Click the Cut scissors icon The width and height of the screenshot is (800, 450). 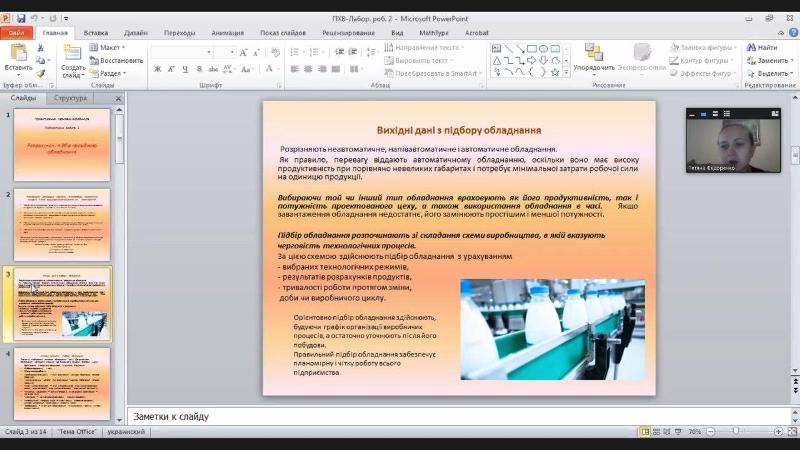coord(41,47)
